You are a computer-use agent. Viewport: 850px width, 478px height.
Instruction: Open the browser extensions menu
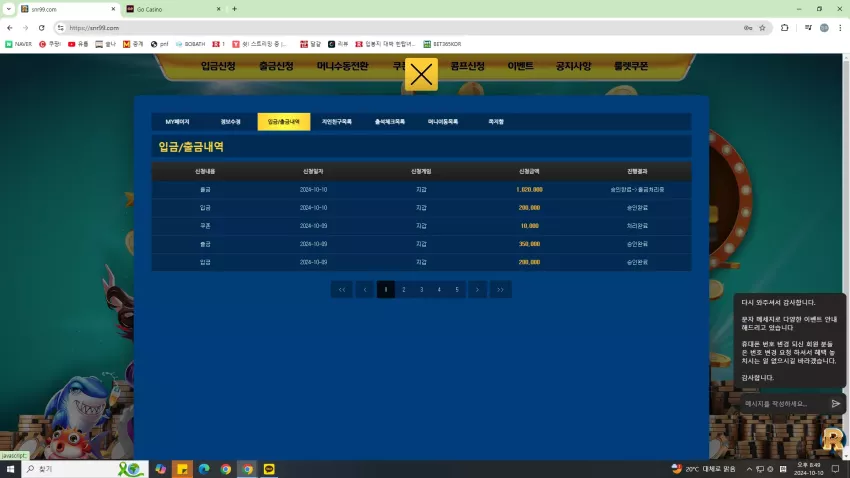(x=784, y=28)
